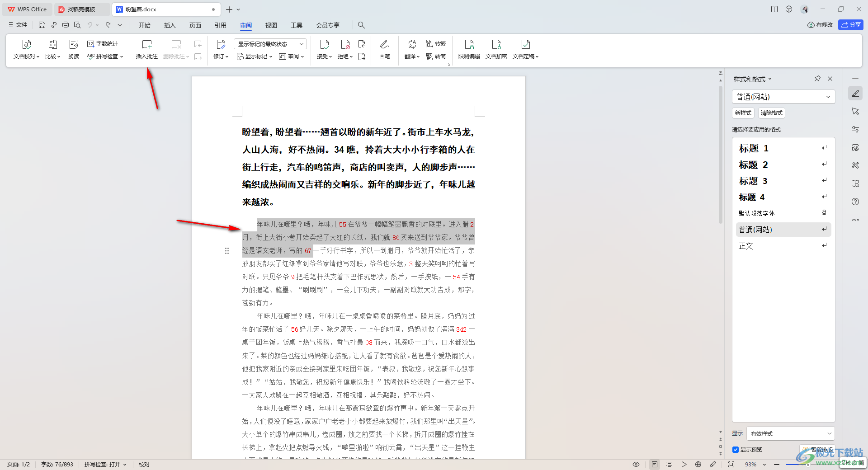Click the help question mark in right sidebar
Image resolution: width=868 pixels, height=470 pixels.
855,202
